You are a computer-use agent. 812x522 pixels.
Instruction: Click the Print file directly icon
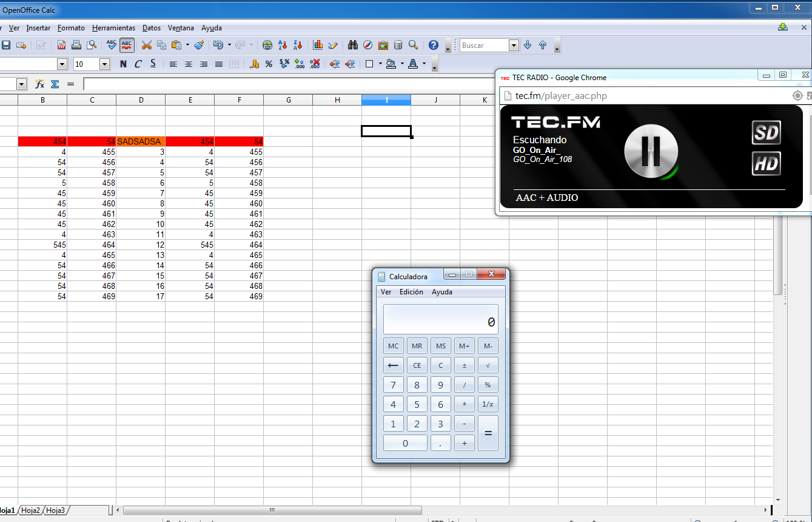pyautogui.click(x=76, y=45)
